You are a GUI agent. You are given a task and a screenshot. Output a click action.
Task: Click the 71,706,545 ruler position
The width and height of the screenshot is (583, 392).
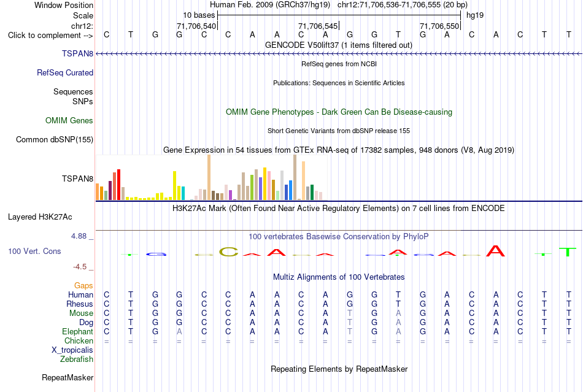pos(318,26)
